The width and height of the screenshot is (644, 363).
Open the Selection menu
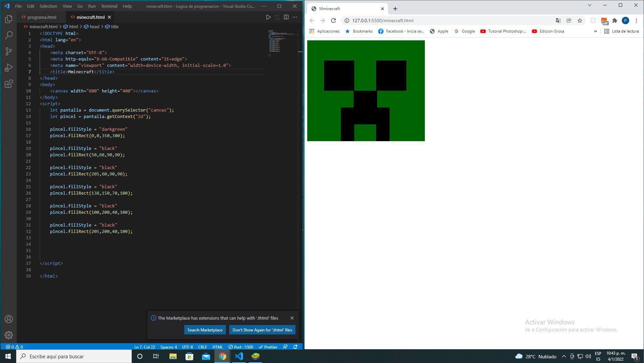48,6
